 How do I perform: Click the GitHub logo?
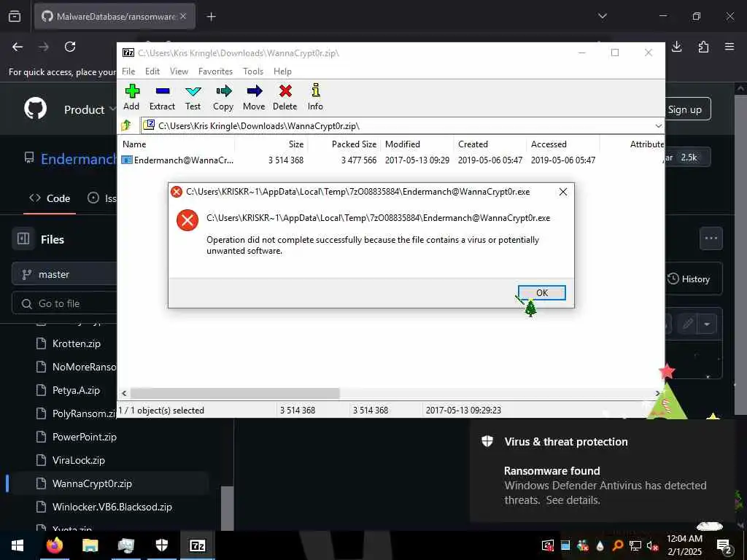pos(35,109)
